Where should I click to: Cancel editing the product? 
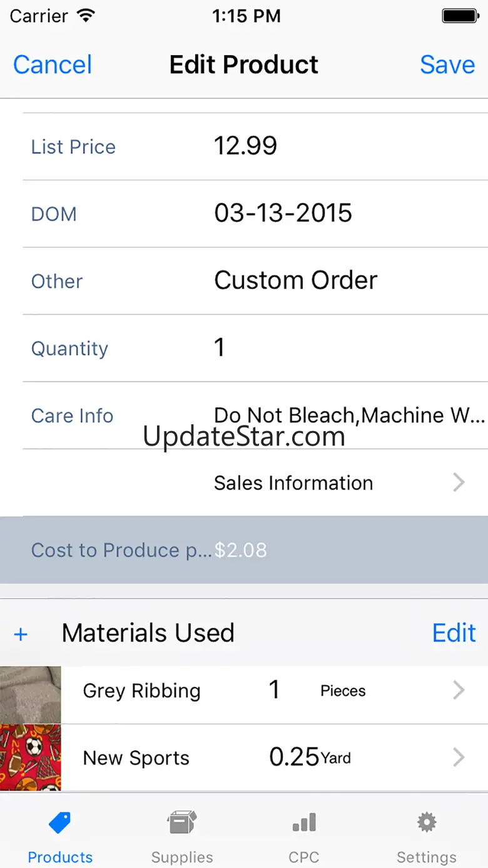[x=53, y=64]
